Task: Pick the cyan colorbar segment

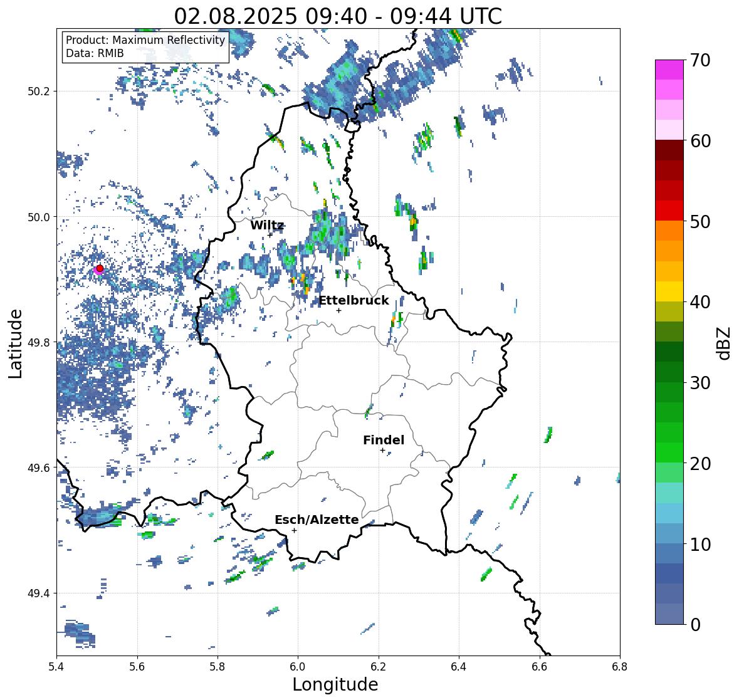Action: [x=669, y=493]
